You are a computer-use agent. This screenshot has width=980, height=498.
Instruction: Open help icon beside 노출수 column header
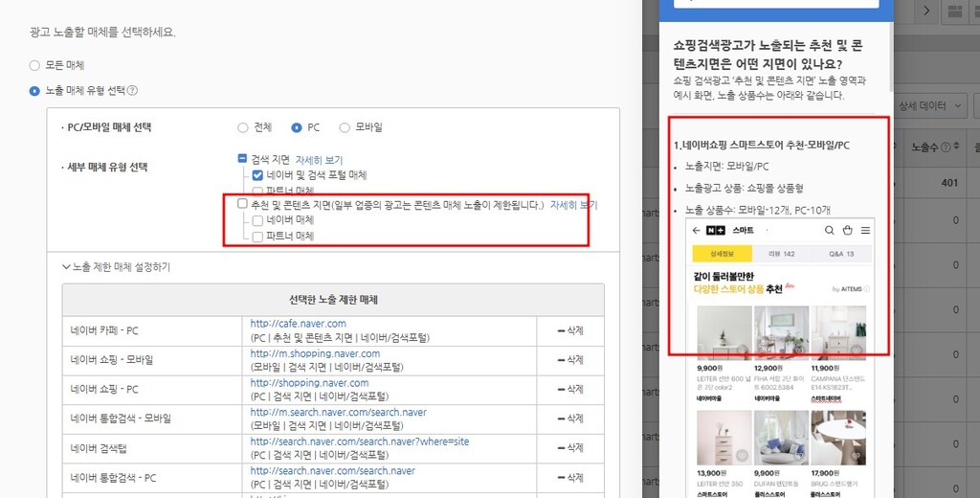945,147
